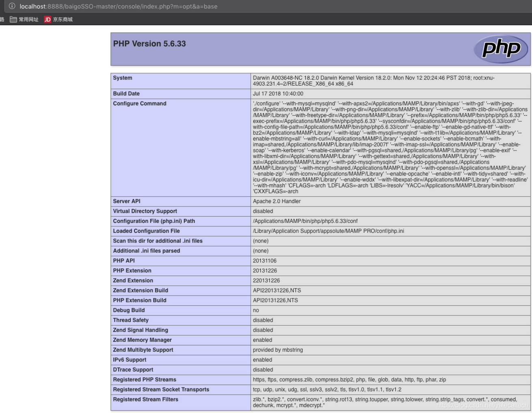
Task: Click the Zend Memory Manager label
Action: pos(142,340)
